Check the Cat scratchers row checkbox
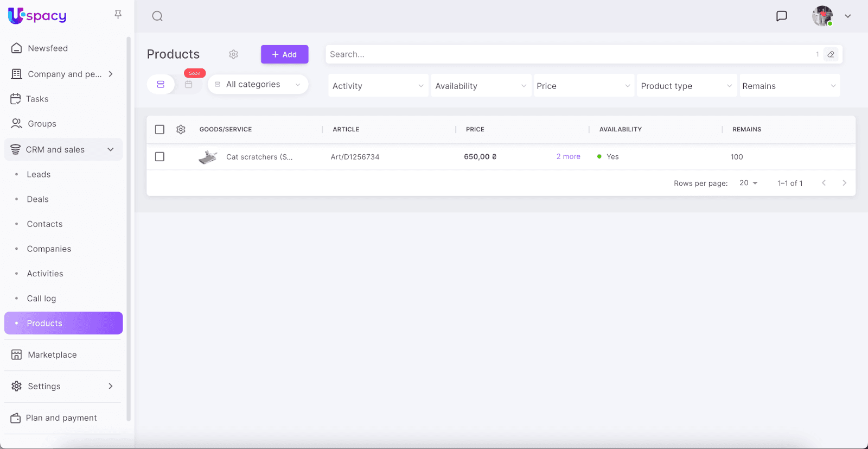 159,156
